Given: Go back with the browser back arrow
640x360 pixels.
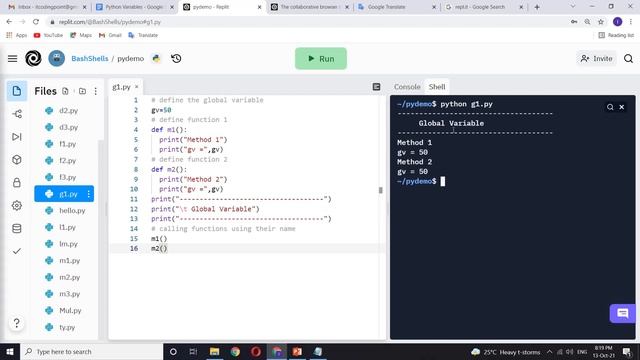Looking at the screenshot, I should point(9,22).
